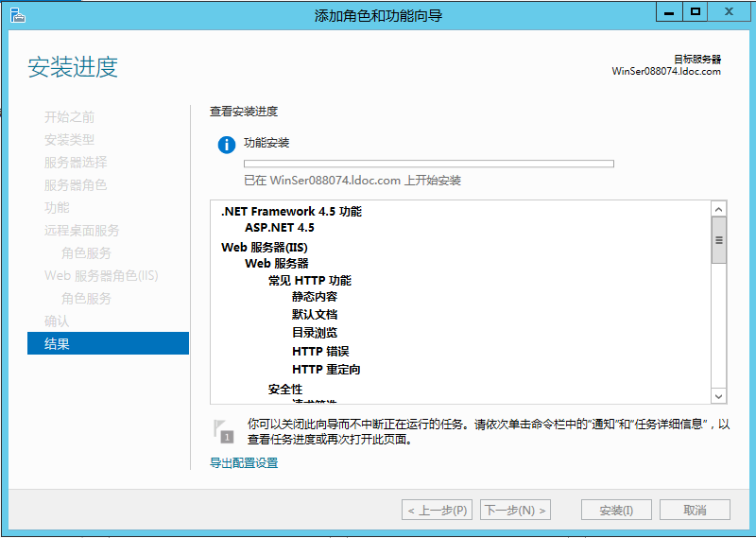Click scroll-up arrow of feature list
This screenshot has width=756, height=538.
click(x=719, y=209)
